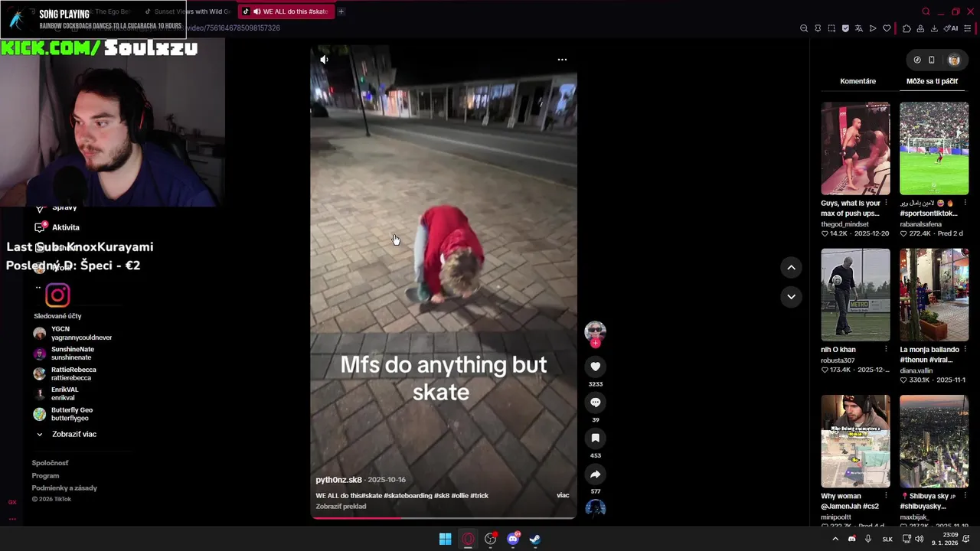
Task: Go to the previous video with the up chevron
Action: tap(791, 267)
